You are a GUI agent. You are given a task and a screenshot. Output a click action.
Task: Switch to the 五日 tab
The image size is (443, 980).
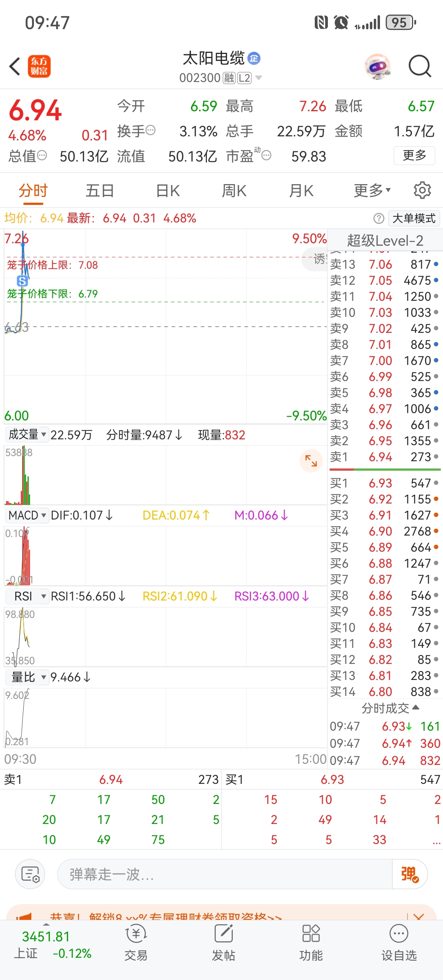click(100, 190)
